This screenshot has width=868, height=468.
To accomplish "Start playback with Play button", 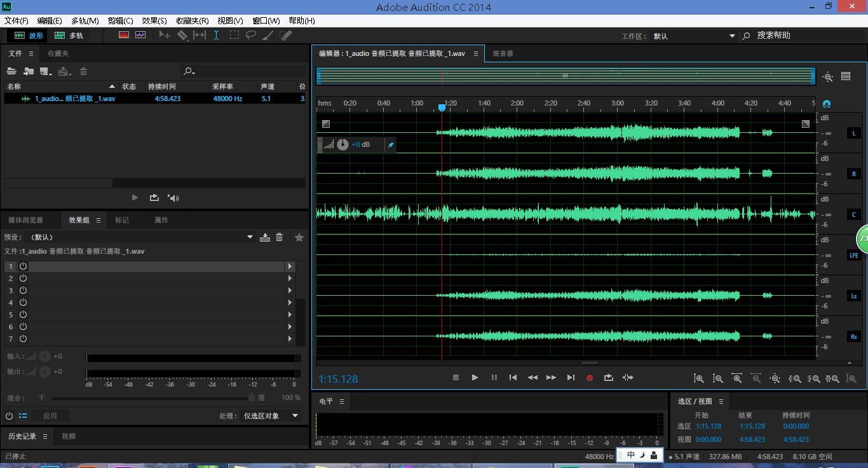I will (475, 378).
